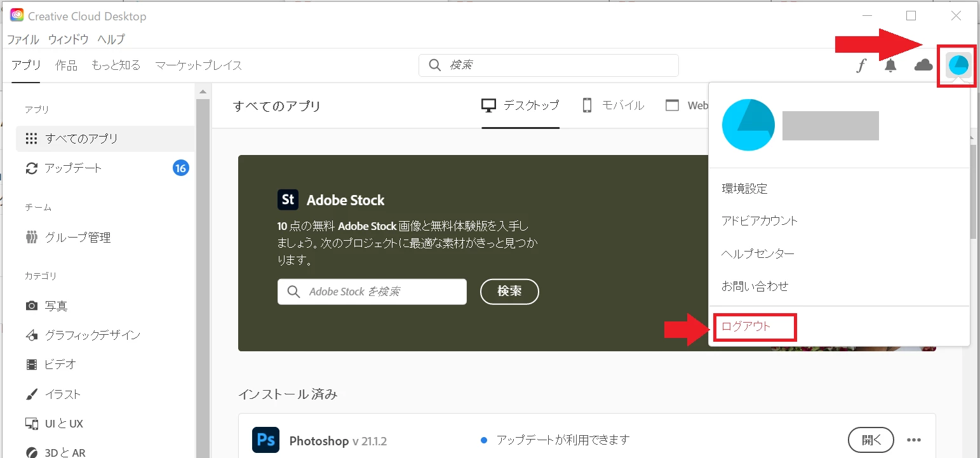Click the top 検索 search field
The image size is (980, 458).
[549, 65]
